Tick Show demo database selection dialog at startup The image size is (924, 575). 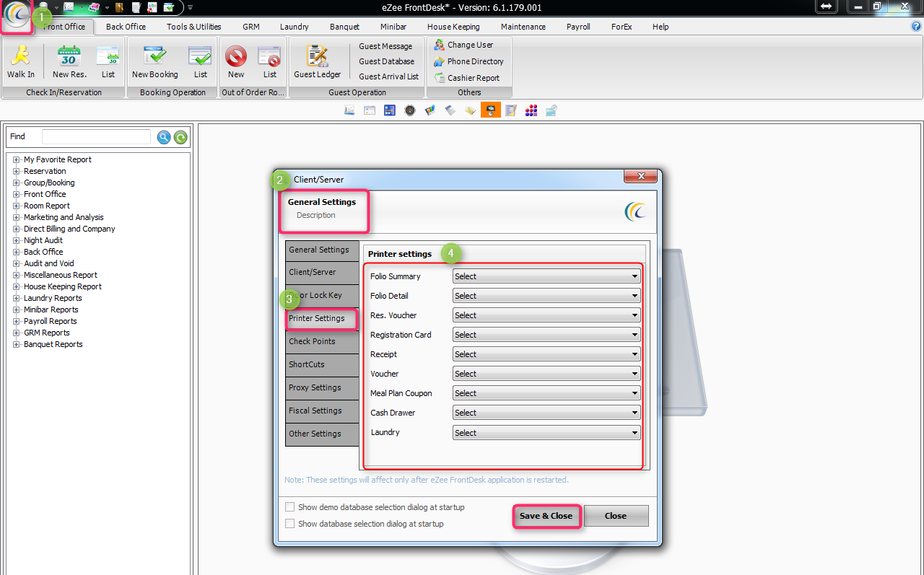290,507
